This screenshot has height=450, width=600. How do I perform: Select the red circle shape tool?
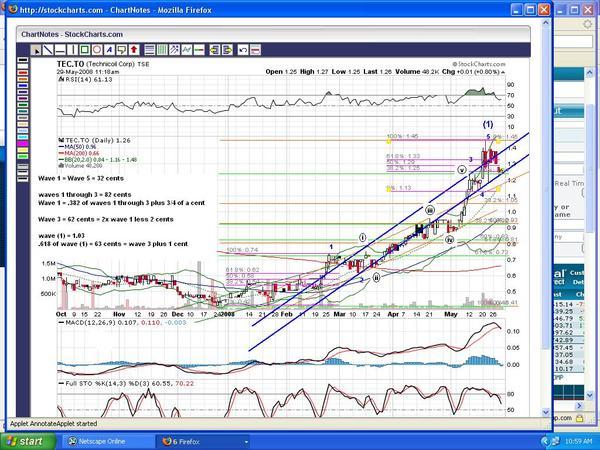coord(97,50)
